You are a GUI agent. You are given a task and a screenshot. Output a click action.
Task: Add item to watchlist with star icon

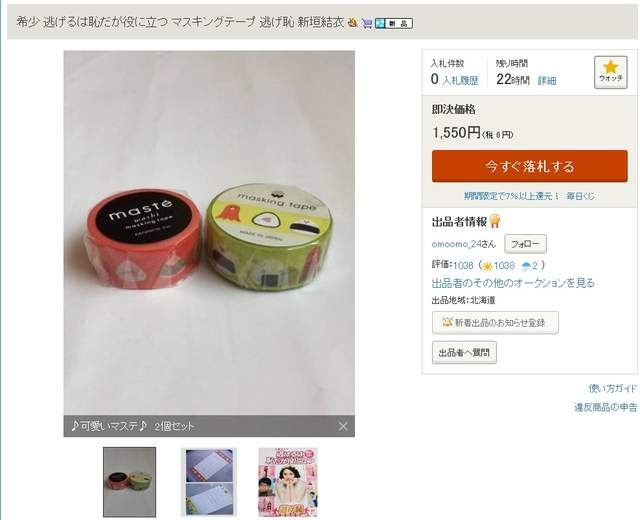[611, 72]
